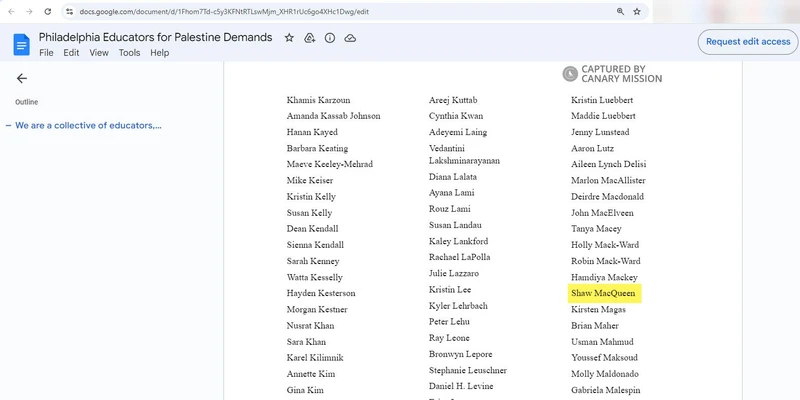Screen dimensions: 800x400
Task: Click the highlighted name Shaw MacQueen
Action: click(x=603, y=293)
